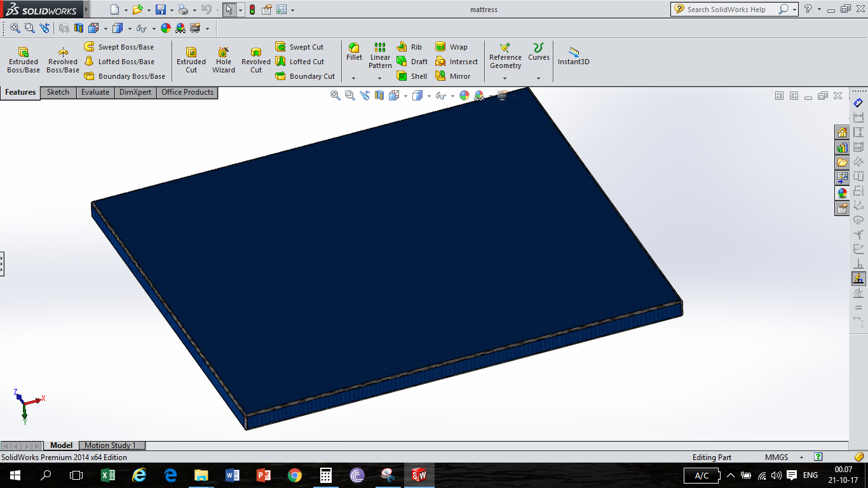Switch to the Evaluate tab
This screenshot has width=868, height=488.
point(95,93)
